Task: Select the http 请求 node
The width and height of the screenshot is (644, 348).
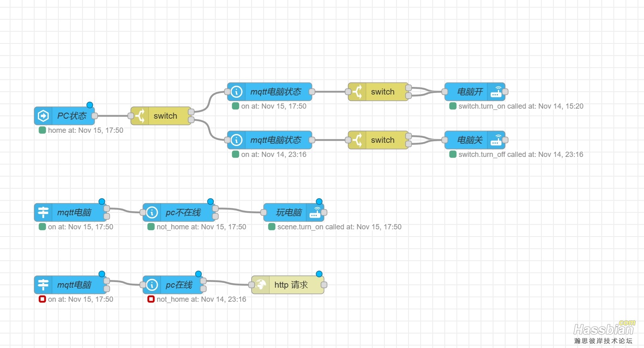Action: pyautogui.click(x=288, y=285)
